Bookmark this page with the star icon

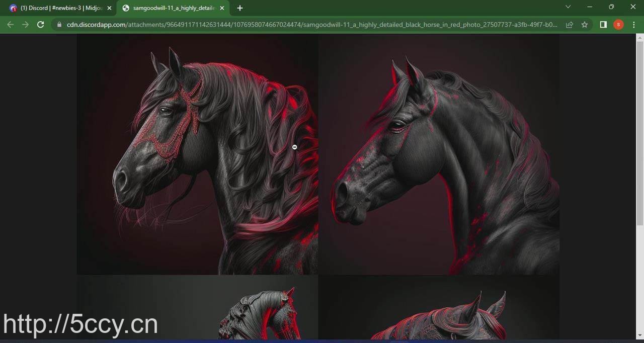585,25
